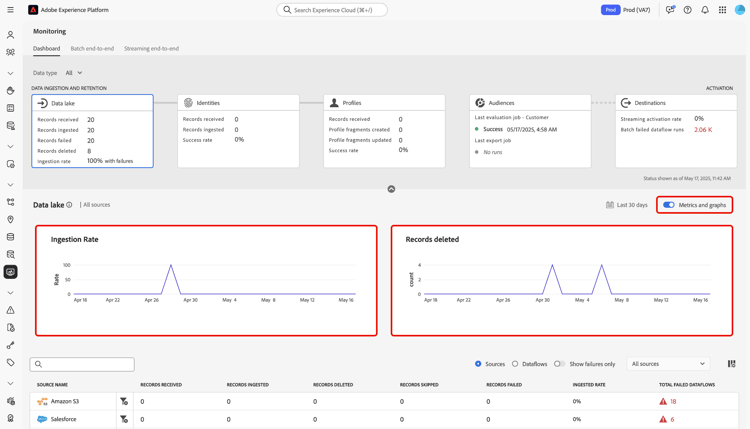750x429 pixels.
Task: Click the Last 30 days date range
Action: pyautogui.click(x=627, y=205)
